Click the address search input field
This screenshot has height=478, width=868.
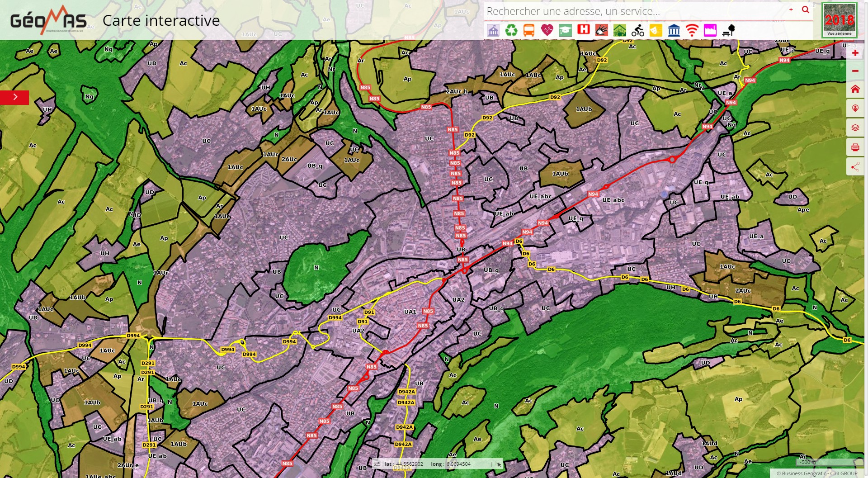click(633, 11)
